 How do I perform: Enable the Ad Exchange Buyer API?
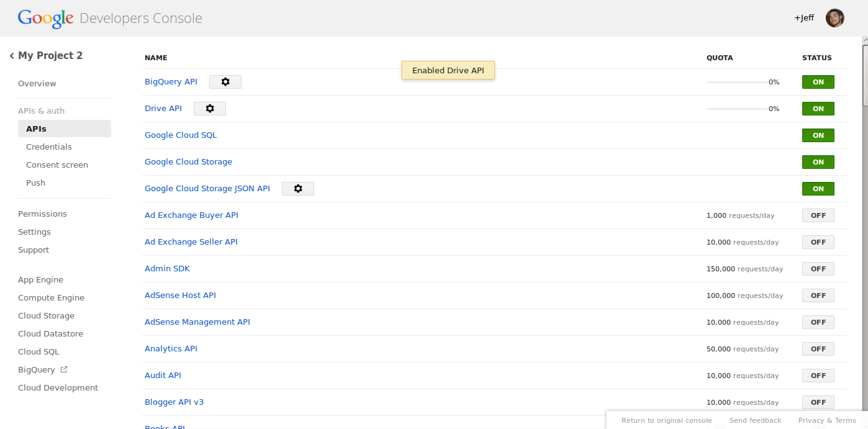[x=818, y=215]
